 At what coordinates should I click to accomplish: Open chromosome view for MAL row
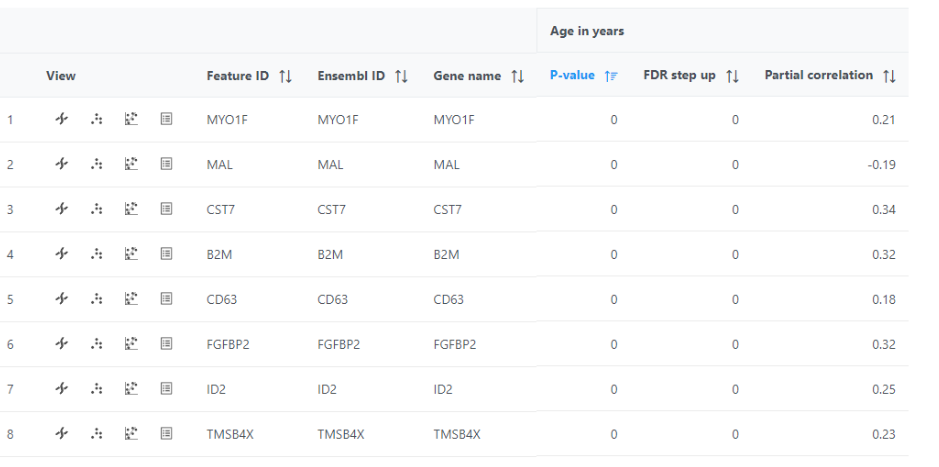click(x=61, y=163)
